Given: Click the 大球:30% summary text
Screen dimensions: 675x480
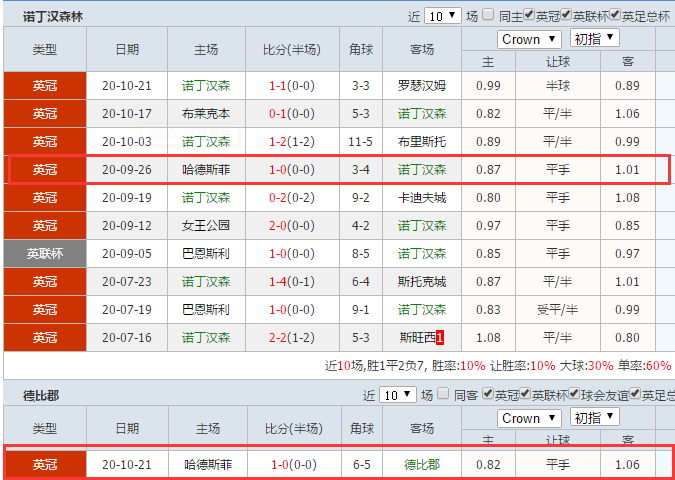Looking at the screenshot, I should click(586, 366).
